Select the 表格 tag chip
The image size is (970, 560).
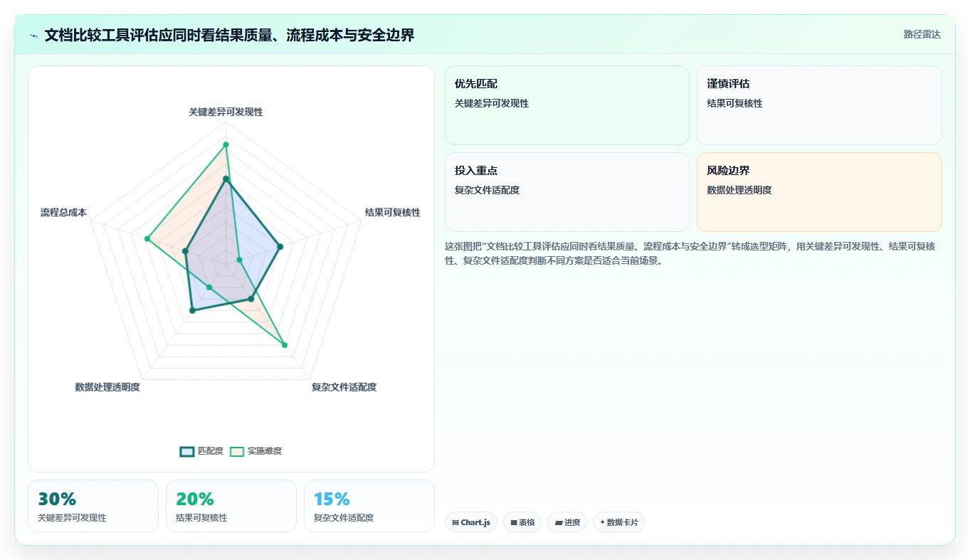click(522, 522)
